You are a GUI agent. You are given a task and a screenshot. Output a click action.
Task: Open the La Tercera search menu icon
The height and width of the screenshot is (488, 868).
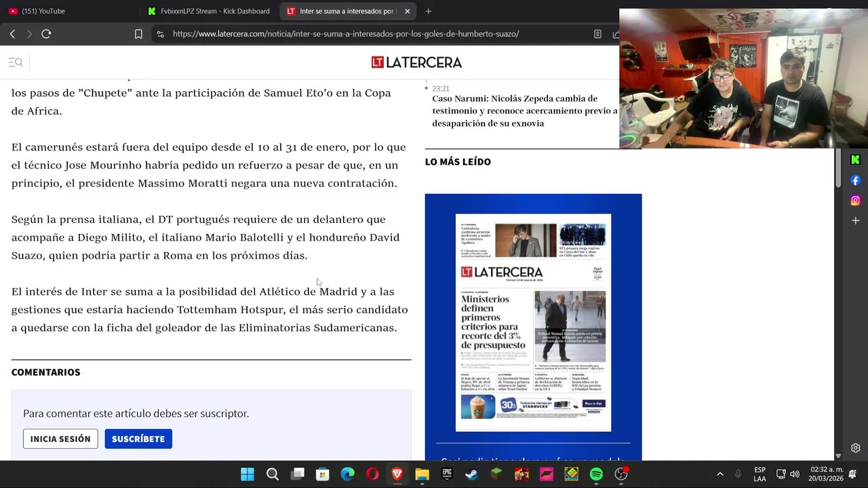pos(16,62)
